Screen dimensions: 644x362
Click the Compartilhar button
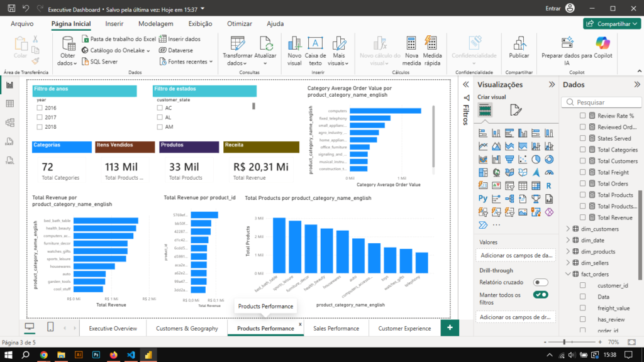click(612, 24)
